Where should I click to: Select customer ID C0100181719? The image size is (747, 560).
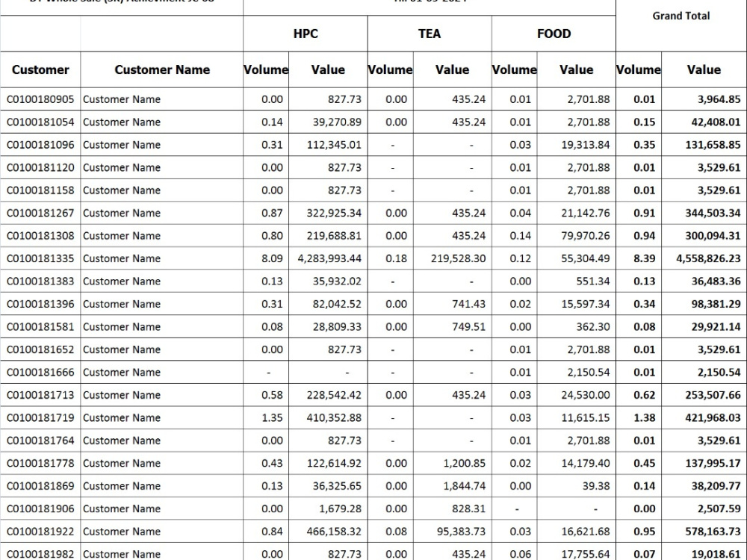pyautogui.click(x=40, y=418)
